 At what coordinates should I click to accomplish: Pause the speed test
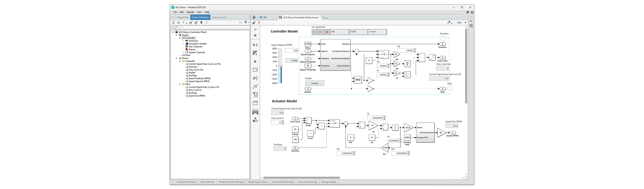(x=320, y=32)
